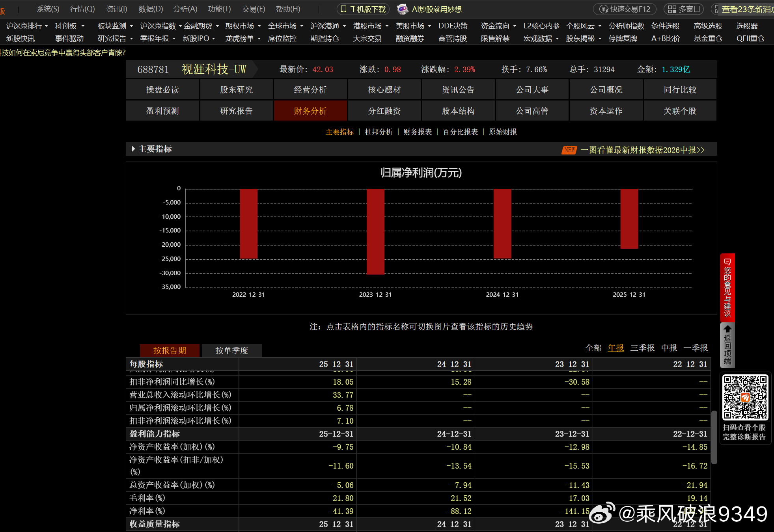Open the 交易(E) menu
774x532 pixels.
pyautogui.click(x=254, y=9)
